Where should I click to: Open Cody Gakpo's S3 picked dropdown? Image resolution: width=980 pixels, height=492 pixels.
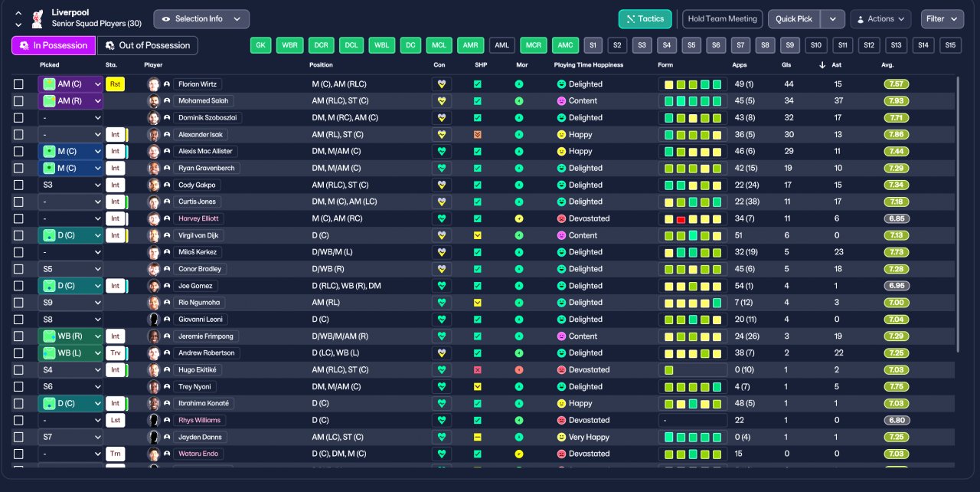71,185
